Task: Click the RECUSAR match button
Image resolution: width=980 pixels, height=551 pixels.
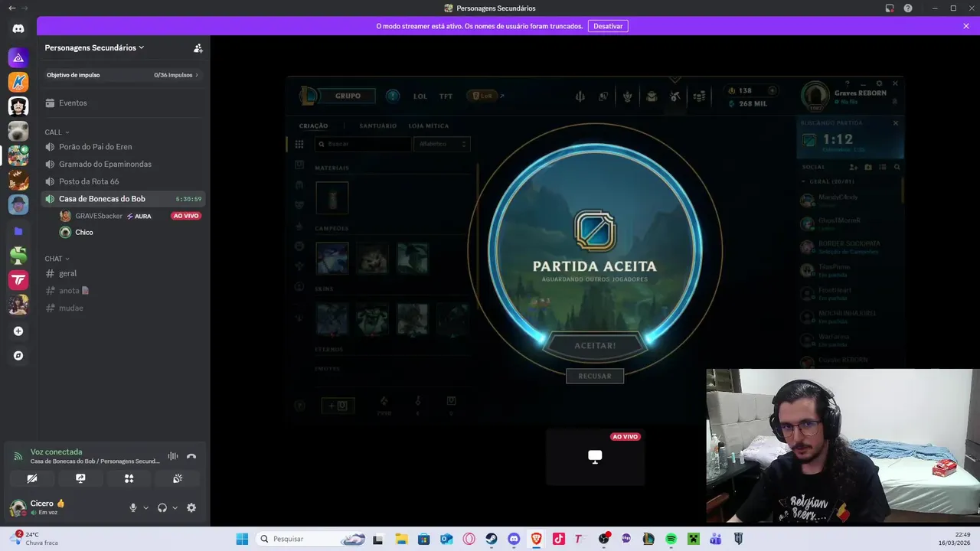Action: click(x=595, y=376)
